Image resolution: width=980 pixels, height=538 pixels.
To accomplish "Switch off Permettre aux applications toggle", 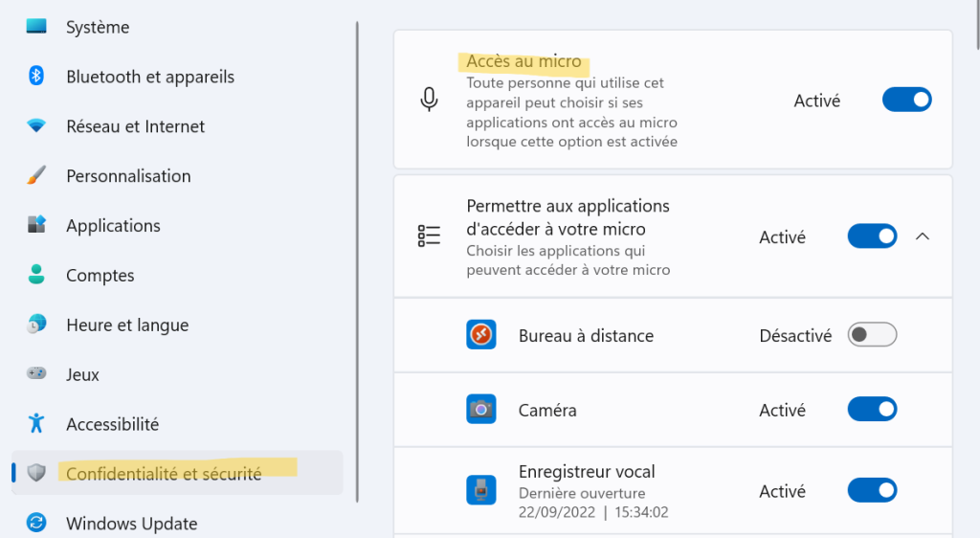I will pos(873,236).
